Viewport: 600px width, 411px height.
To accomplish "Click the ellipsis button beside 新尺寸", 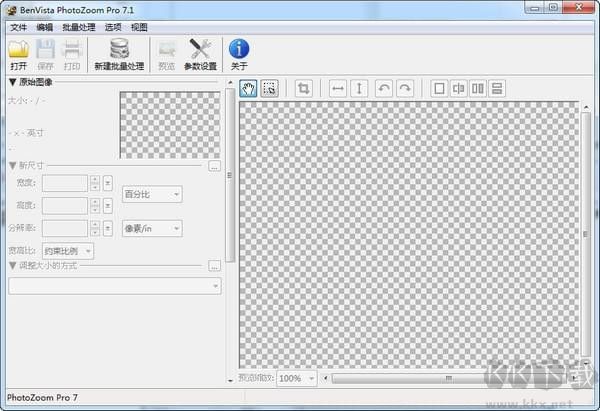I will tap(214, 166).
